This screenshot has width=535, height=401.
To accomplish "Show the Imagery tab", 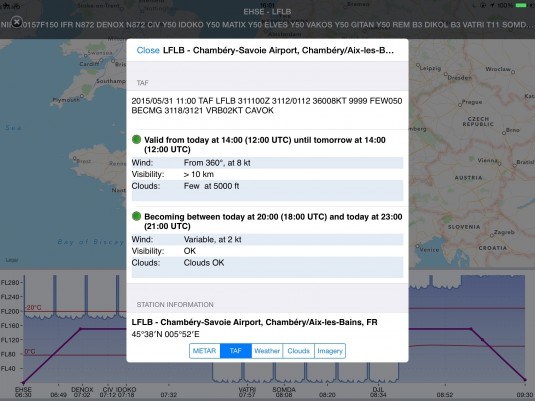I will tap(330, 351).
